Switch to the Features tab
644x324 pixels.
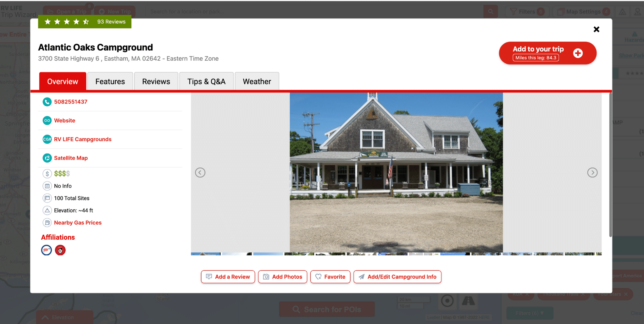point(110,81)
